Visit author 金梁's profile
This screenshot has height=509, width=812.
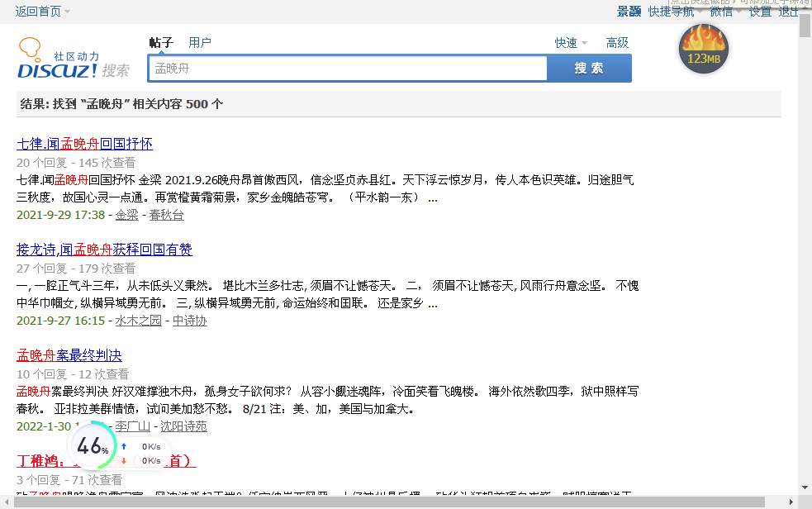pyautogui.click(x=126, y=215)
